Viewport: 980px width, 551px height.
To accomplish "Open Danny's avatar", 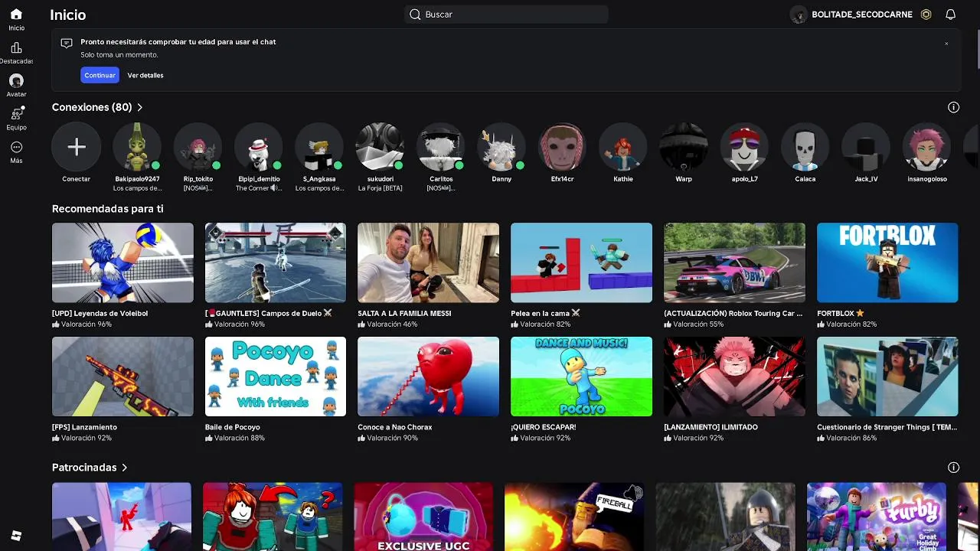I will pyautogui.click(x=501, y=147).
